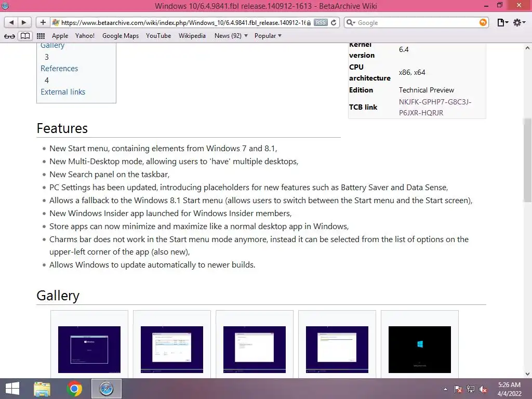Open Top Sites grid icon
This screenshot has width=532, height=399.
tap(41, 36)
